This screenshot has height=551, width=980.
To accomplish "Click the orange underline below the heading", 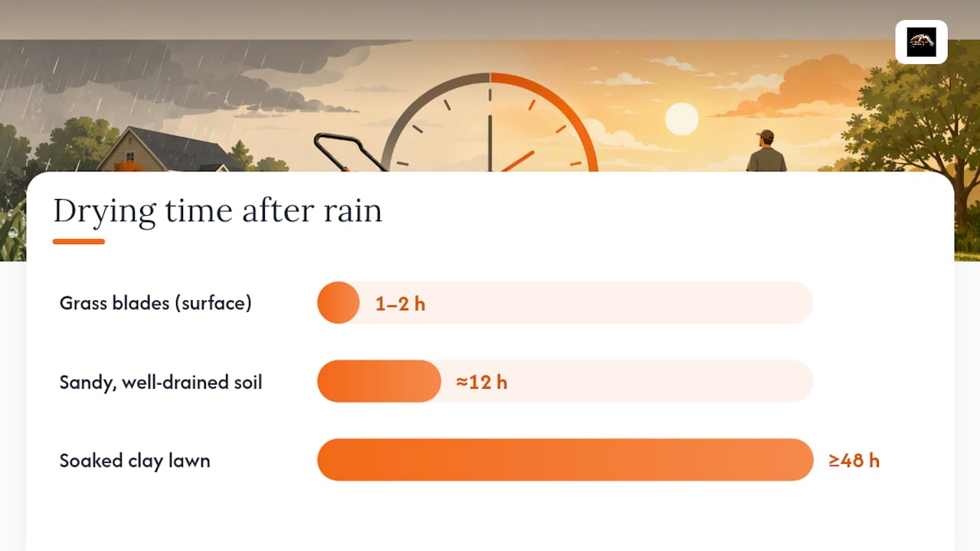I will (x=79, y=241).
